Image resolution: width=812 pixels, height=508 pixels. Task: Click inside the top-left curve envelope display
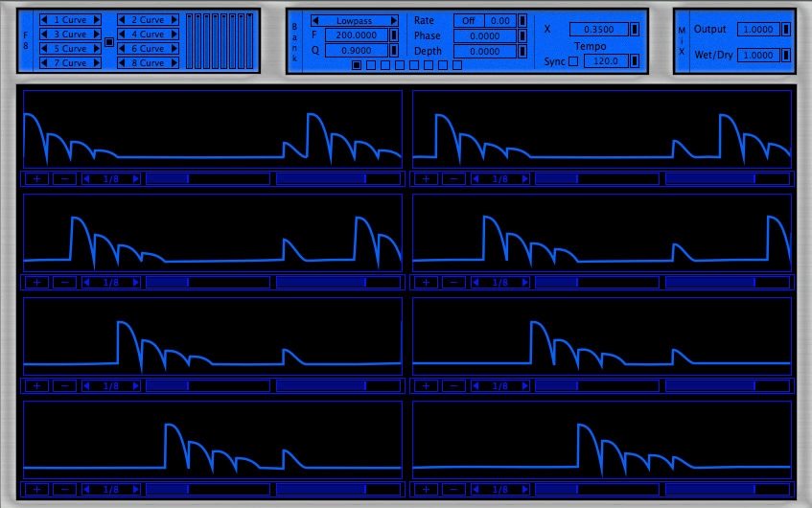[213, 129]
